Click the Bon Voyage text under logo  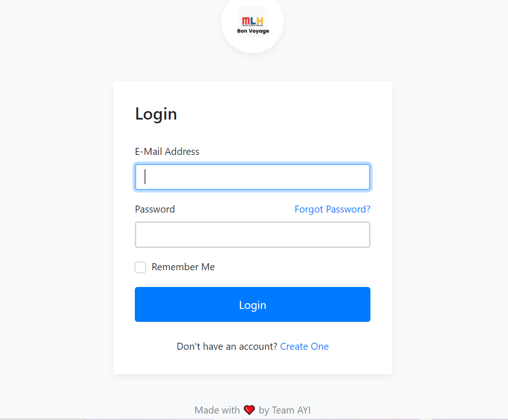[x=253, y=31]
